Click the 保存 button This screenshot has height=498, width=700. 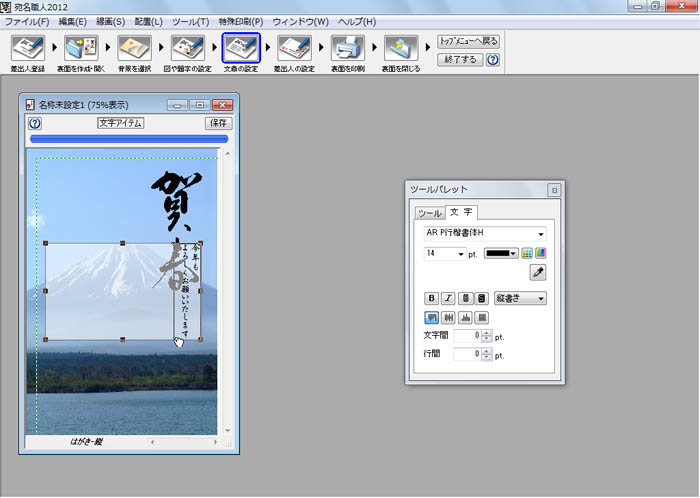pyautogui.click(x=219, y=123)
